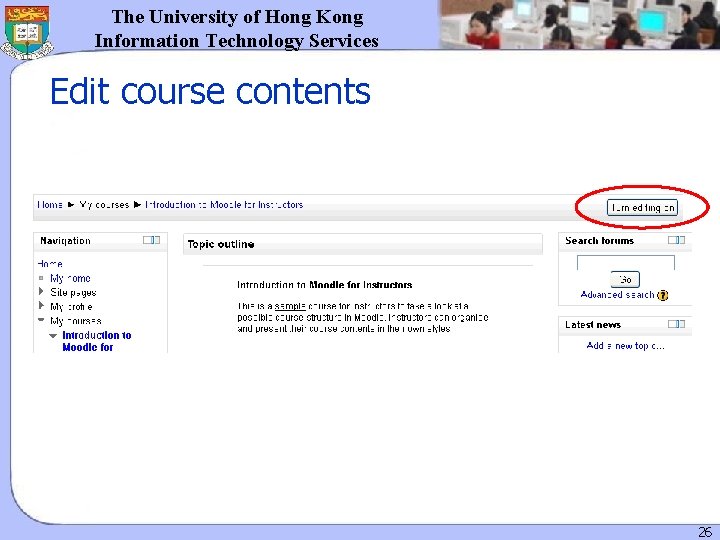Click the computer lab banner photo
Screen dimensions: 720x540
(579, 24)
